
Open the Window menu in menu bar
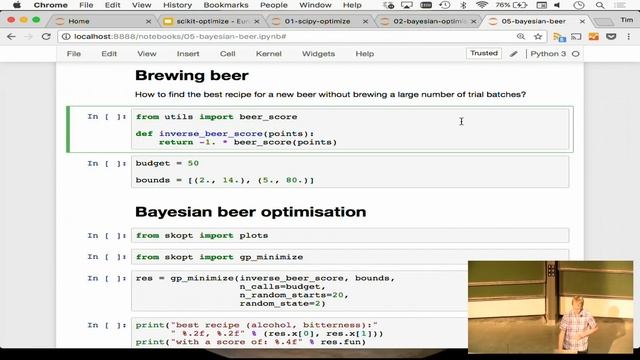(315, 5)
